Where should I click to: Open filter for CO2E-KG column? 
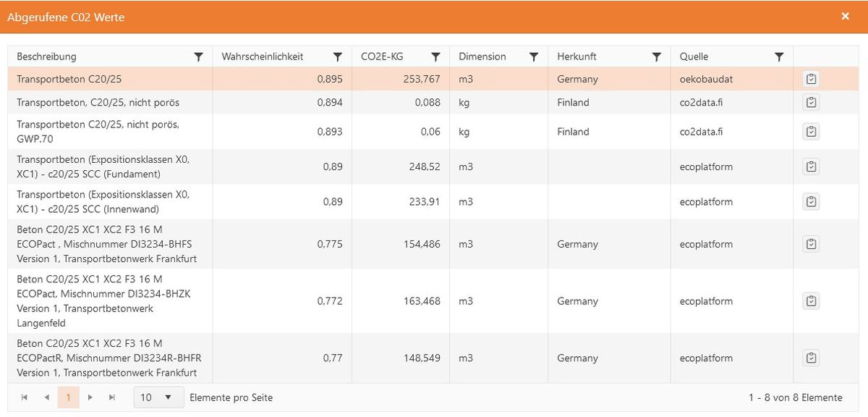point(435,56)
